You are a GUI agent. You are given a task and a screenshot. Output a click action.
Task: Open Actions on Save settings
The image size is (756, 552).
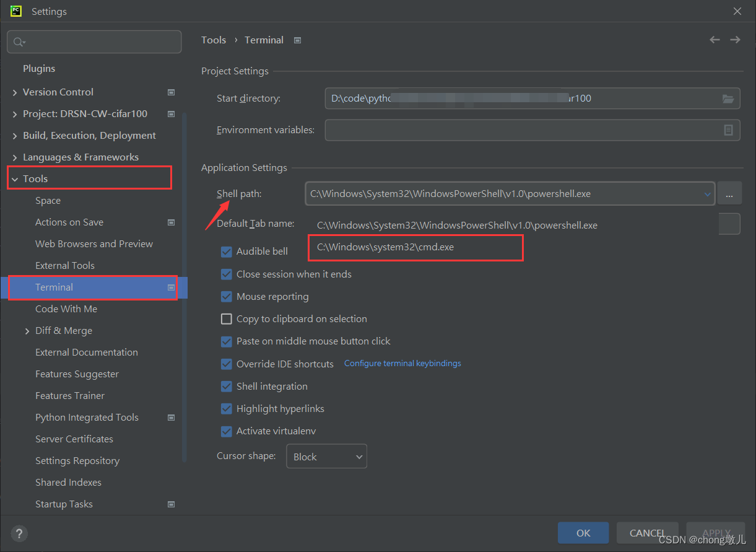tap(69, 222)
